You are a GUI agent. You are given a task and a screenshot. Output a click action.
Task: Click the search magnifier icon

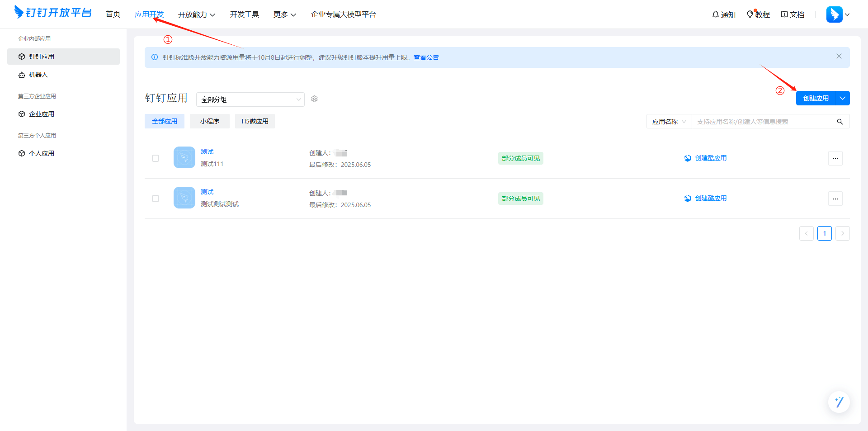point(840,122)
